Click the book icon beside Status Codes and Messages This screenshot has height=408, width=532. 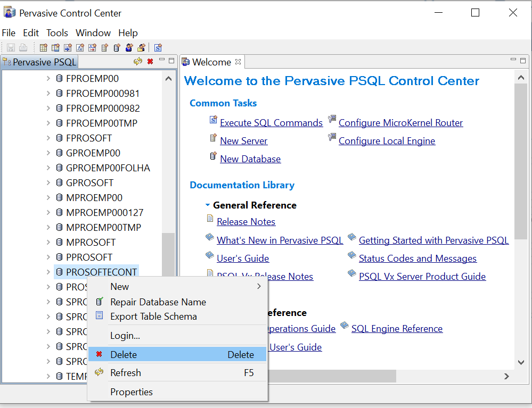352,255
